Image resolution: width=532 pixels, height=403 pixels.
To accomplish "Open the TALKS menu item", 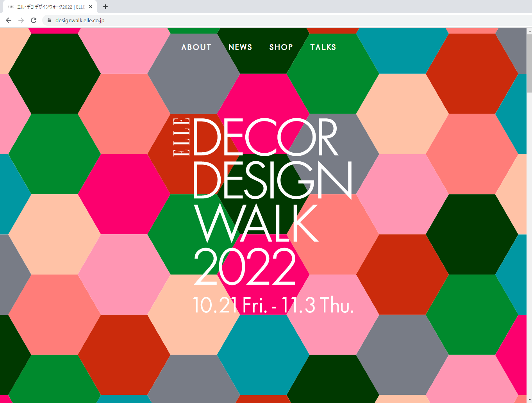I will [323, 47].
